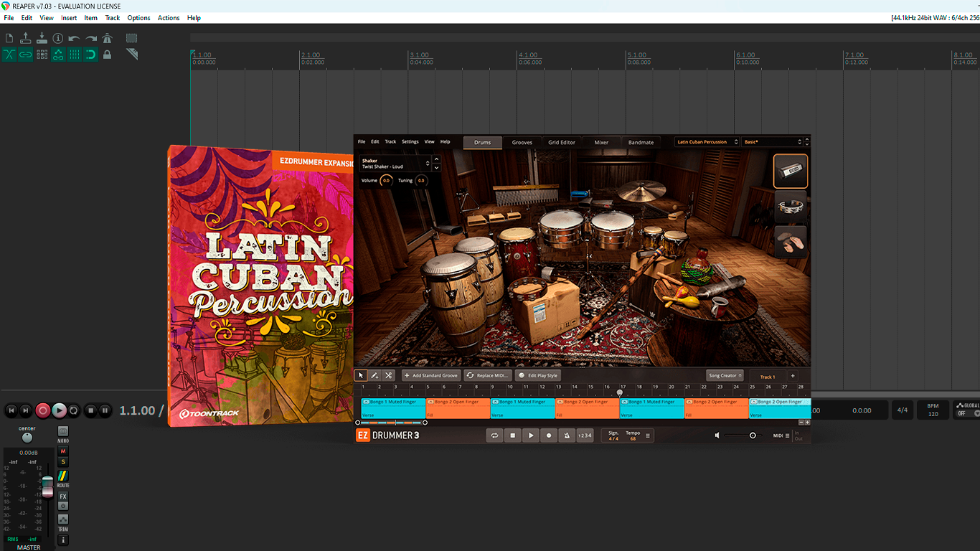980x551 pixels.
Task: Click the New project icon in REAPER toolbar
Action: click(x=9, y=38)
